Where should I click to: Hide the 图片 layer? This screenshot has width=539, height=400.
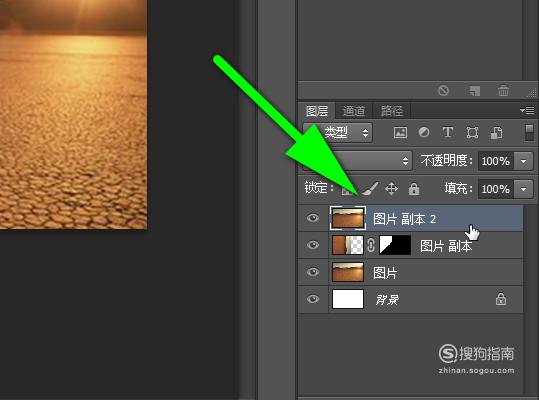click(313, 272)
